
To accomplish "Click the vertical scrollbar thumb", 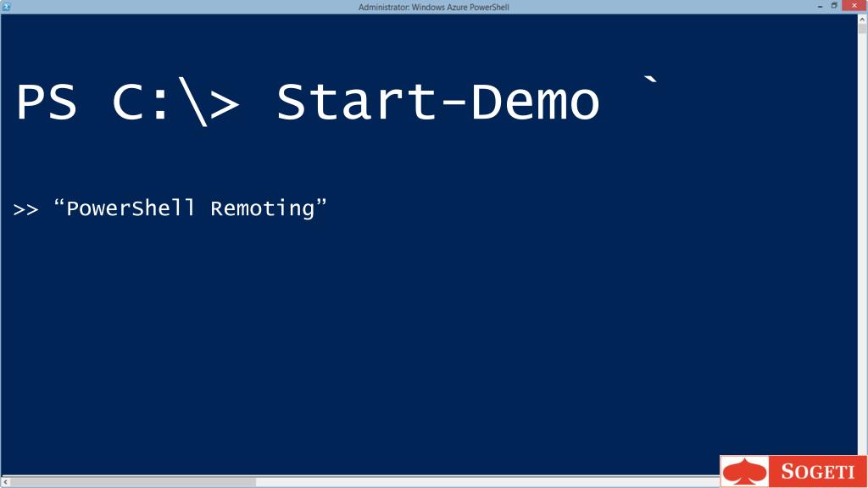I will [x=862, y=29].
